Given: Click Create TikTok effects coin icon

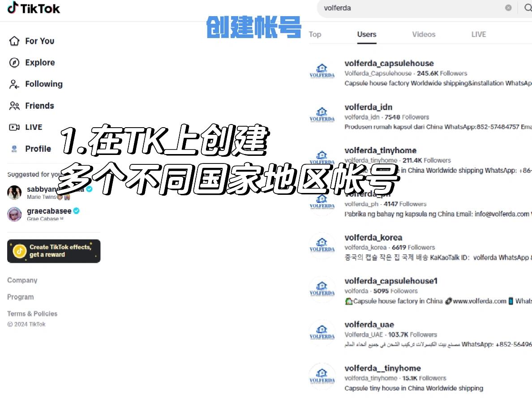Looking at the screenshot, I should [20, 251].
